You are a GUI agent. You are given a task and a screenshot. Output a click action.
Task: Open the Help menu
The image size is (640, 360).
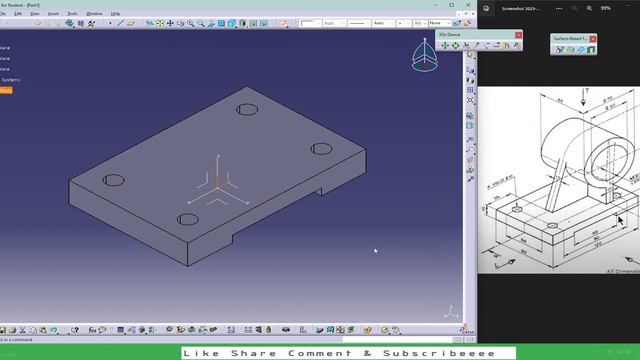(116, 13)
